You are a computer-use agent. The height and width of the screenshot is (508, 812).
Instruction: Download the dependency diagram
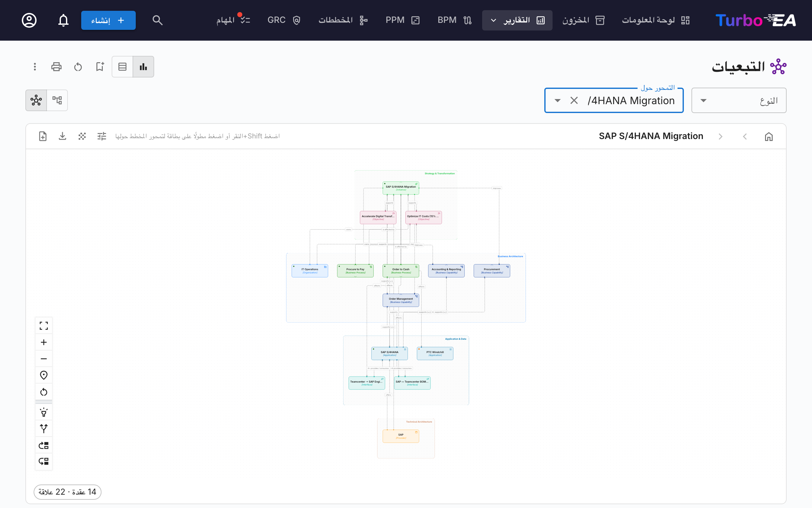coord(62,136)
